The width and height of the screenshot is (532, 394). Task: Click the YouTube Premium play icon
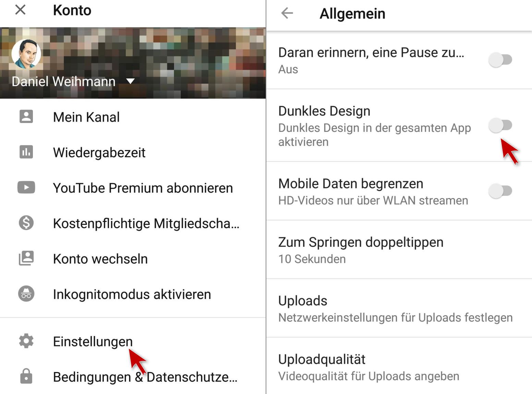click(x=26, y=187)
